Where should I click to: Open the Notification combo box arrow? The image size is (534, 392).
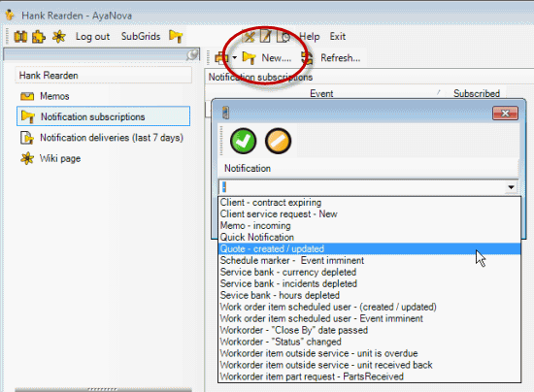tap(511, 187)
